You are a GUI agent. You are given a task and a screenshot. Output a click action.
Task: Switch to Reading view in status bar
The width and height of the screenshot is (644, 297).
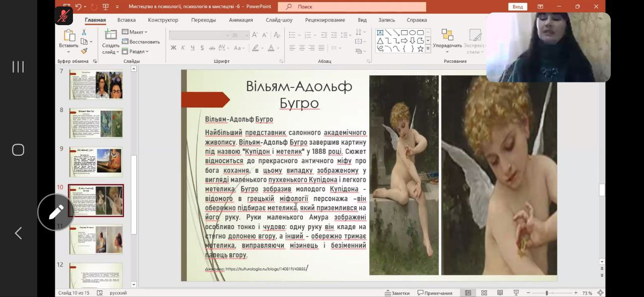(500, 293)
